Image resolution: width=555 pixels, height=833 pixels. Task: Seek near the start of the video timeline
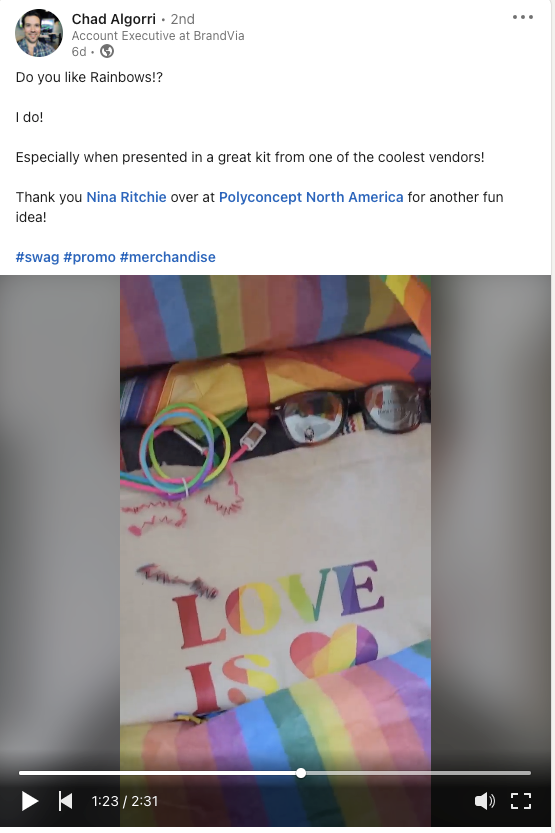[x=29, y=773]
